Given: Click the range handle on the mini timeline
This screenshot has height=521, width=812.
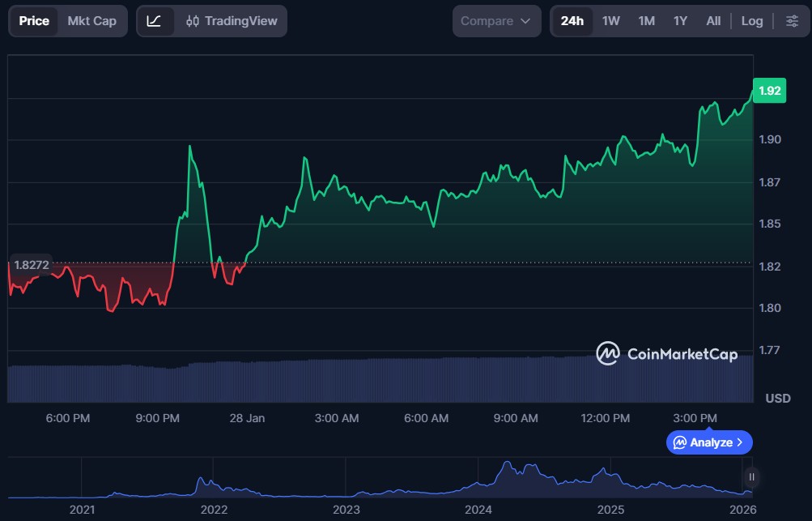Looking at the screenshot, I should point(751,477).
